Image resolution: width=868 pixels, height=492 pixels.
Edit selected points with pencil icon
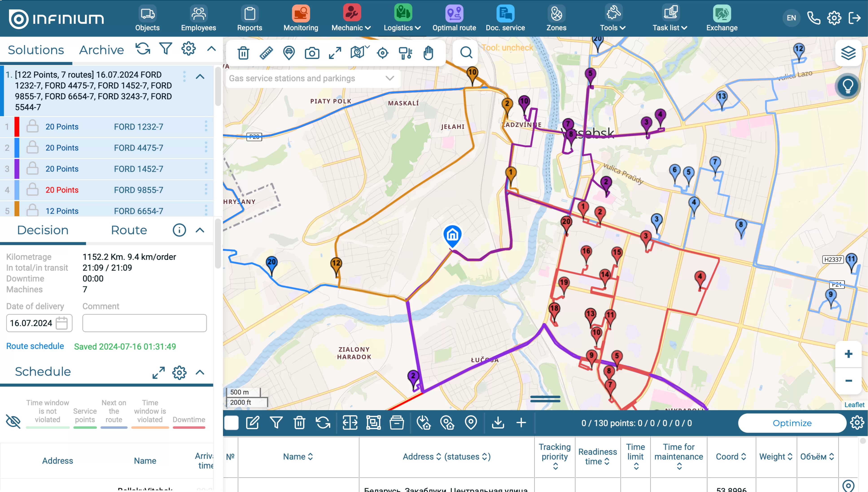(252, 423)
